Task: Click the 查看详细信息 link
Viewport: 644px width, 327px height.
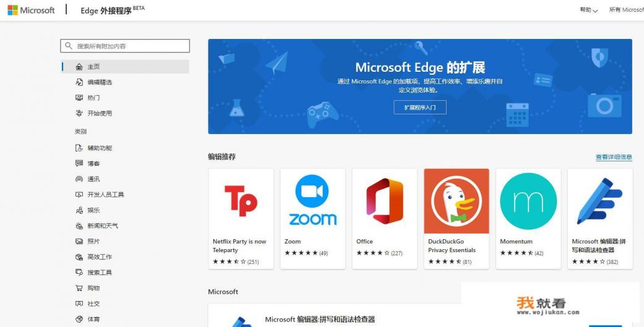Action: (x=614, y=157)
